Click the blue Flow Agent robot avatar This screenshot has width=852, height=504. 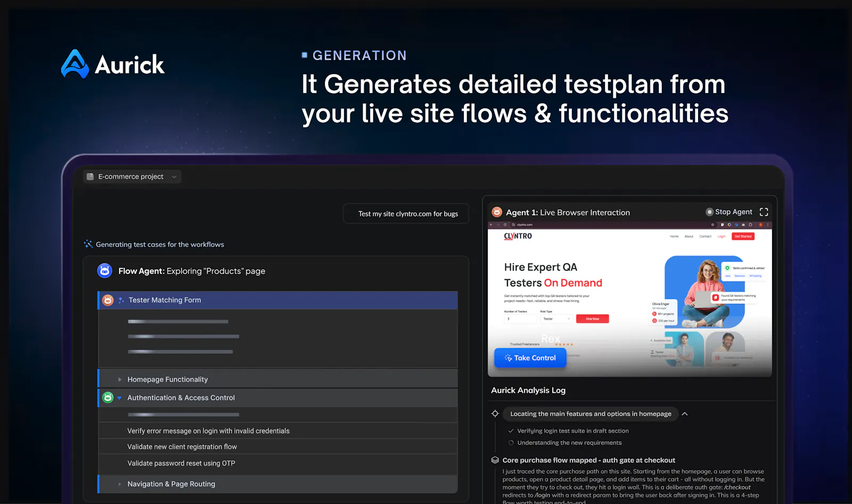tap(105, 271)
